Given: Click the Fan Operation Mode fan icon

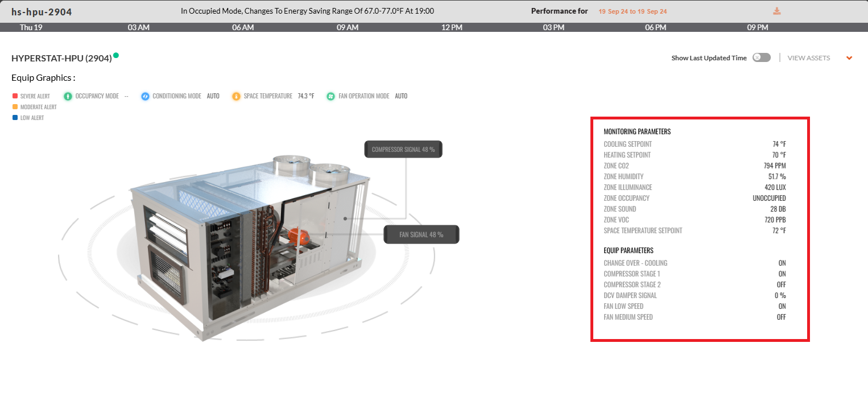Looking at the screenshot, I should [330, 96].
